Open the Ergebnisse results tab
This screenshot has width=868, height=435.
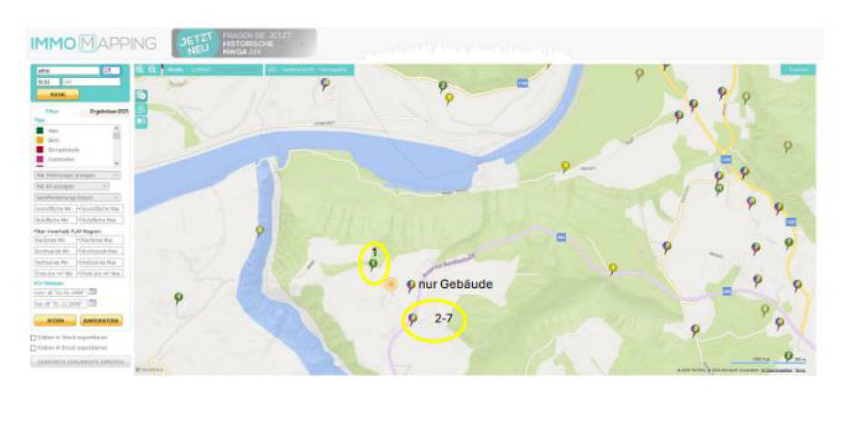[x=109, y=111]
